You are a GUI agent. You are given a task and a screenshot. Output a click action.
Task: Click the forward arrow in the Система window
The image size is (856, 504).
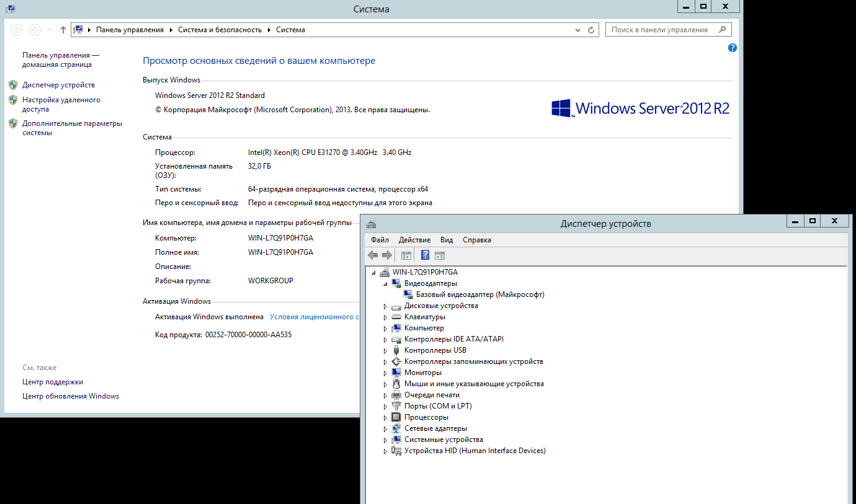(x=35, y=29)
